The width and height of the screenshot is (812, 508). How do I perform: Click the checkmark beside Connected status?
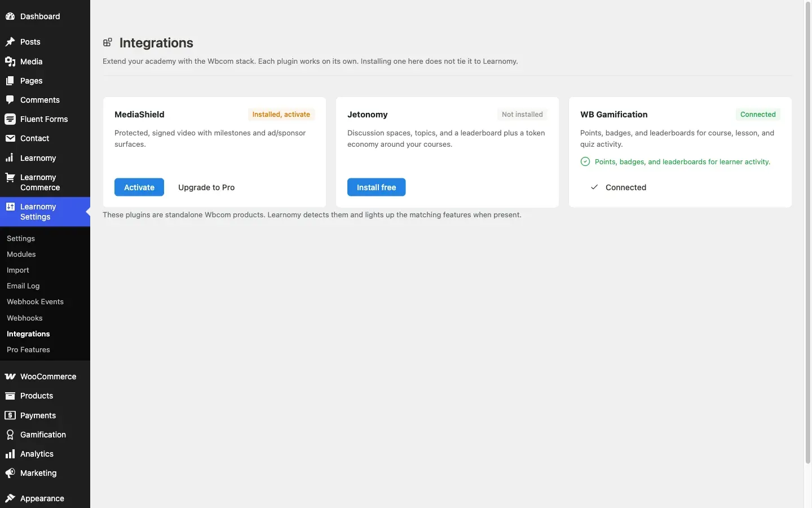pyautogui.click(x=594, y=187)
